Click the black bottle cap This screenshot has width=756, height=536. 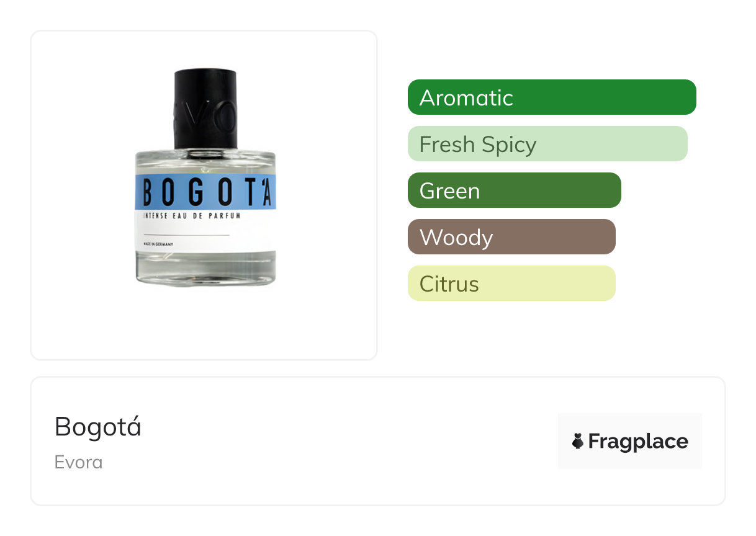pyautogui.click(x=205, y=109)
